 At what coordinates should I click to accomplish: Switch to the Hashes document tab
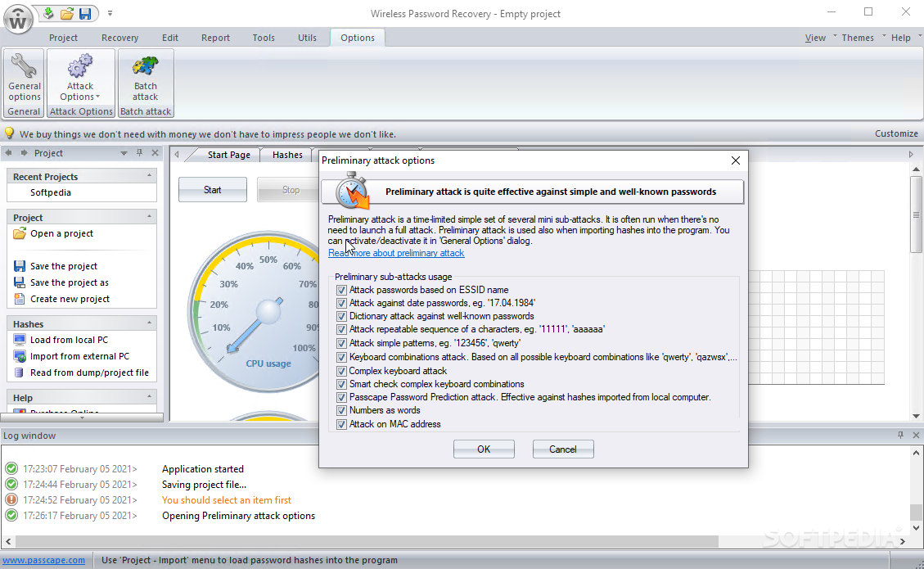click(x=287, y=155)
